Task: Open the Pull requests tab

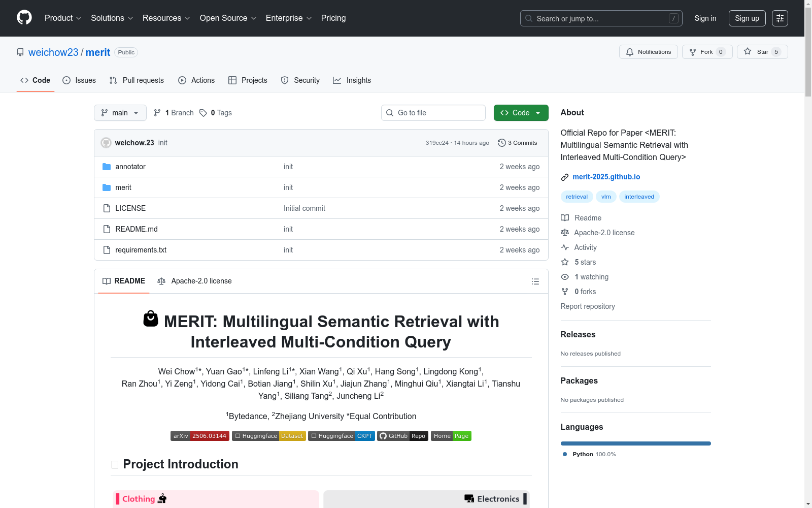Action: click(137, 80)
